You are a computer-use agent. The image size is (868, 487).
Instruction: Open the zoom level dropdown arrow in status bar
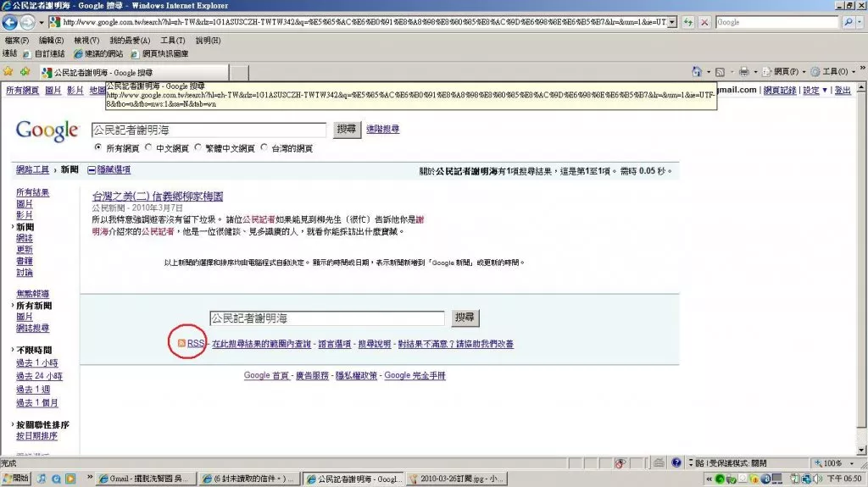coord(851,462)
